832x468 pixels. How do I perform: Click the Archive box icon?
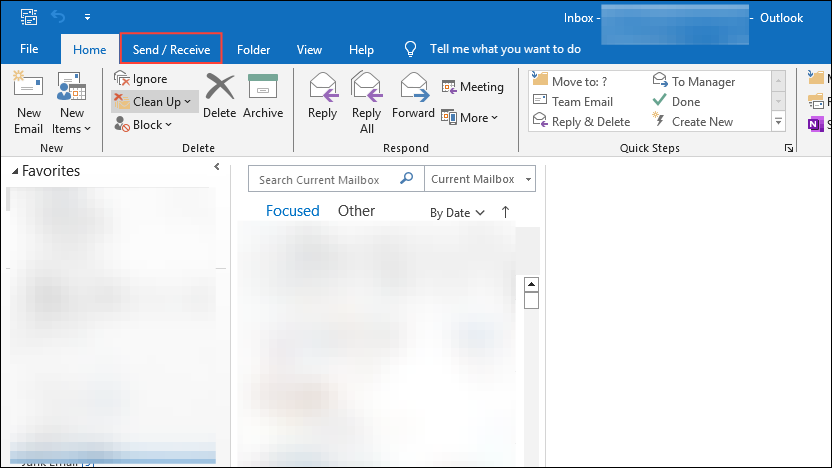click(x=263, y=88)
